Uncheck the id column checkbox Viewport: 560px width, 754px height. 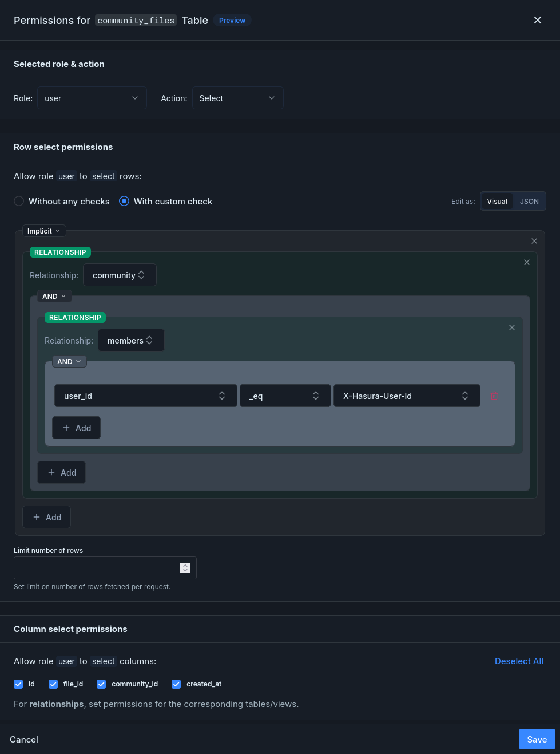18,684
